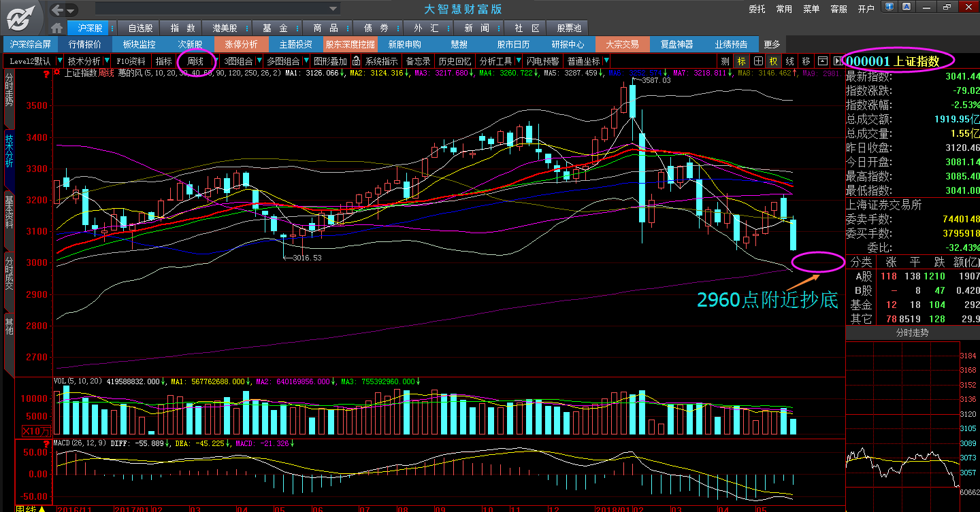Click the dotted handle beside 商品 tab

coord(348,29)
